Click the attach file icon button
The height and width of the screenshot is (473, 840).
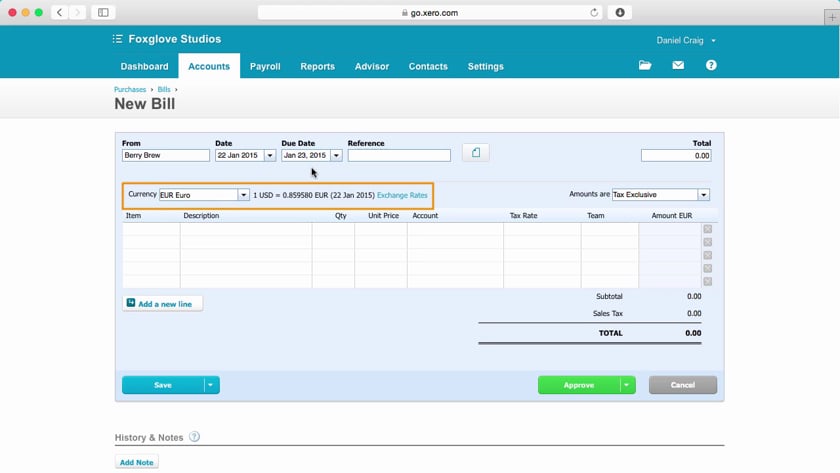point(476,153)
